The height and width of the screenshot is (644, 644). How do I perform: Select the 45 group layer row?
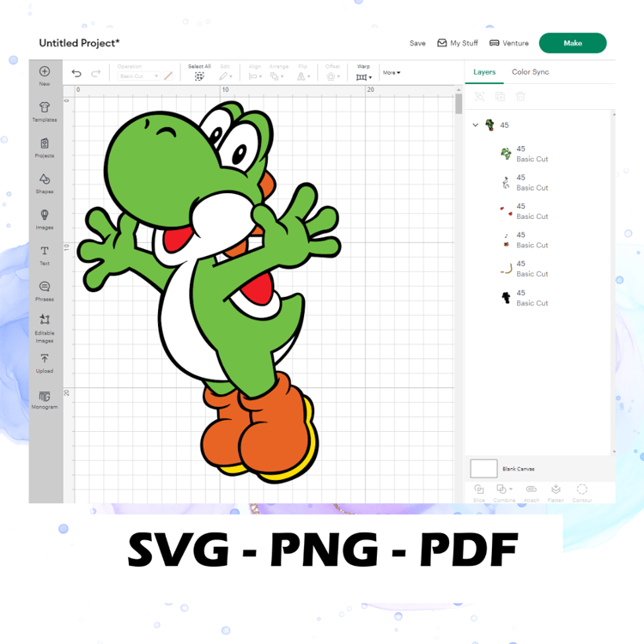click(x=540, y=125)
